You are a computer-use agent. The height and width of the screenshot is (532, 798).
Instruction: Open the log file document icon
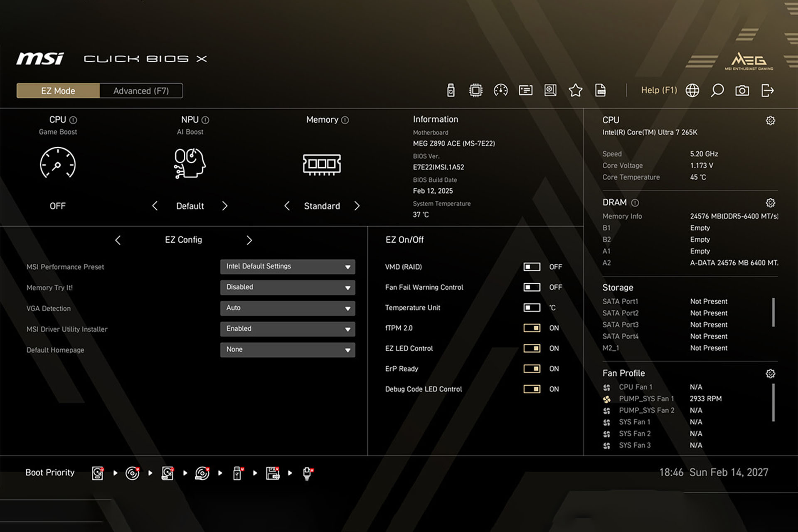pos(600,90)
